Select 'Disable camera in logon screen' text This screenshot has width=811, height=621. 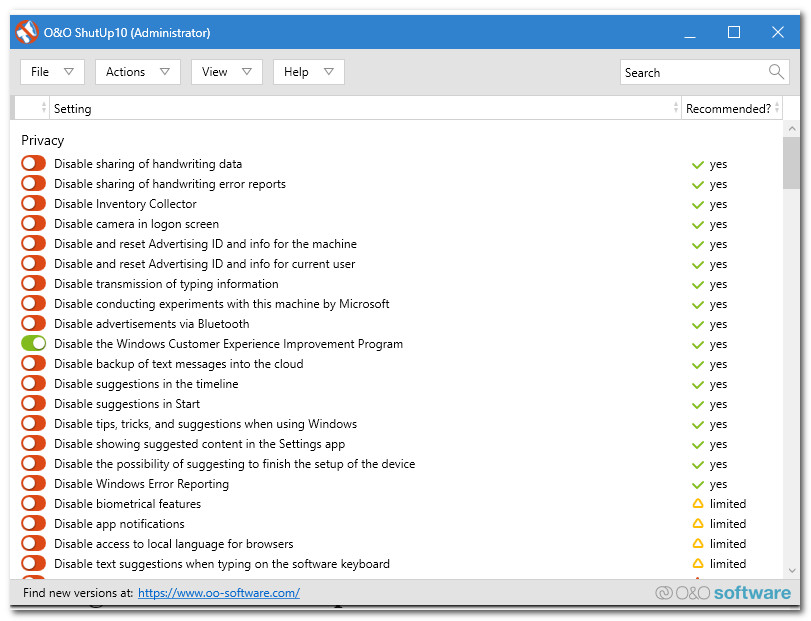point(137,224)
